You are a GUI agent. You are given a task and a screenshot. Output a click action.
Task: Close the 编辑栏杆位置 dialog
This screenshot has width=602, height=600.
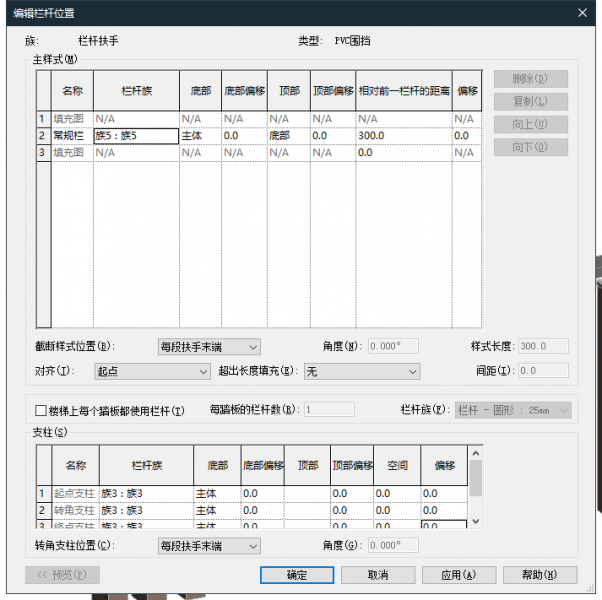click(582, 13)
